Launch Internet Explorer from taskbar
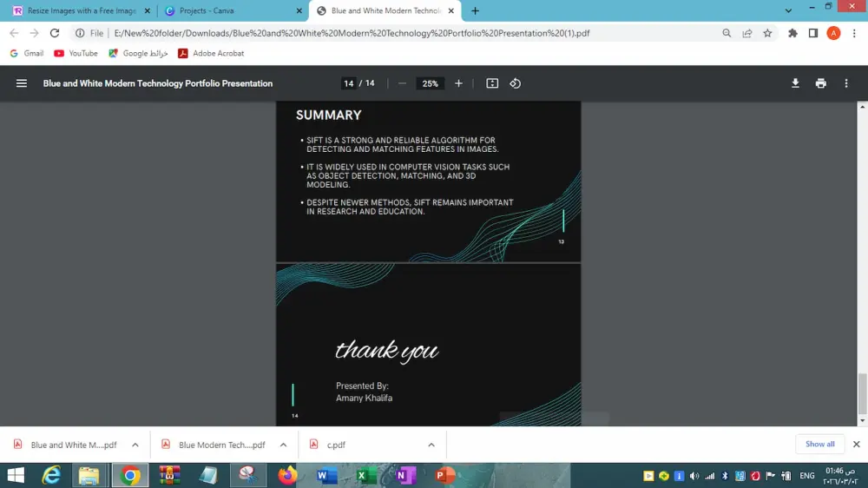868x488 pixels. pos(51,475)
